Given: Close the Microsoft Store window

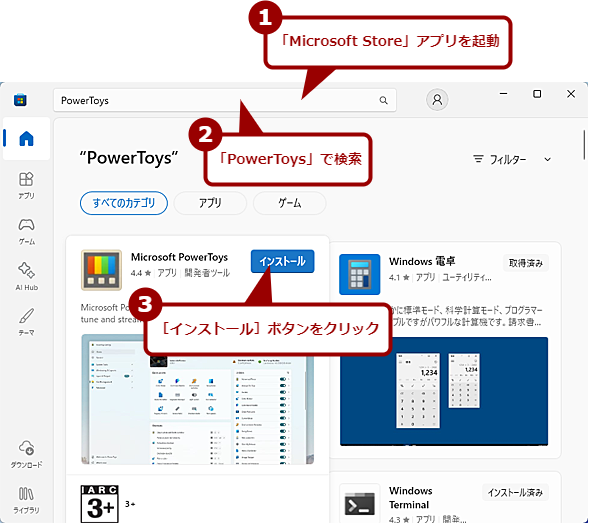Looking at the screenshot, I should [571, 94].
